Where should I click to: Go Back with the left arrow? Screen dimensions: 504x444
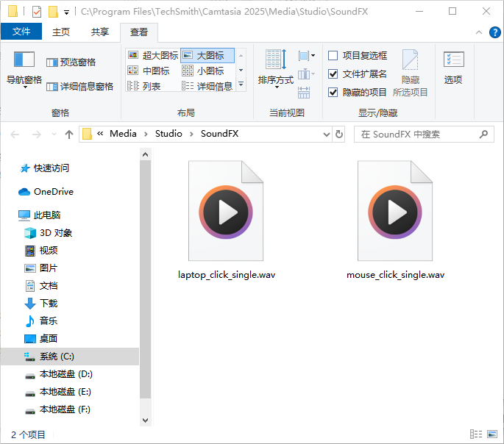coord(15,135)
